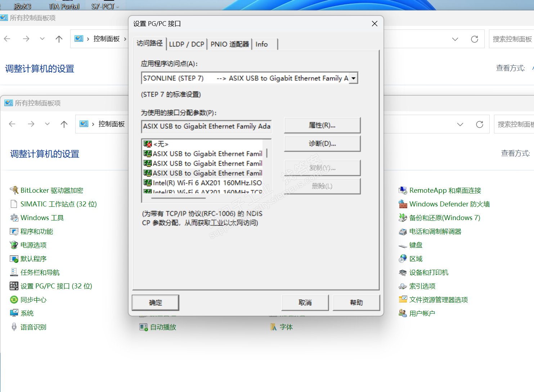Image resolution: width=534 pixels, height=392 pixels.
Task: Confirm the dialog with 确定
Action: coord(156,303)
